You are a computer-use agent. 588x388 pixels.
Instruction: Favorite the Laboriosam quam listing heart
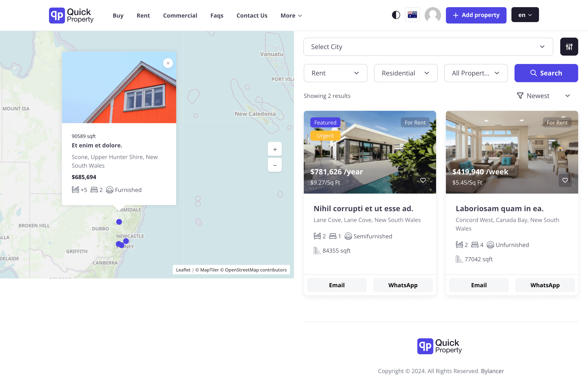(x=565, y=180)
